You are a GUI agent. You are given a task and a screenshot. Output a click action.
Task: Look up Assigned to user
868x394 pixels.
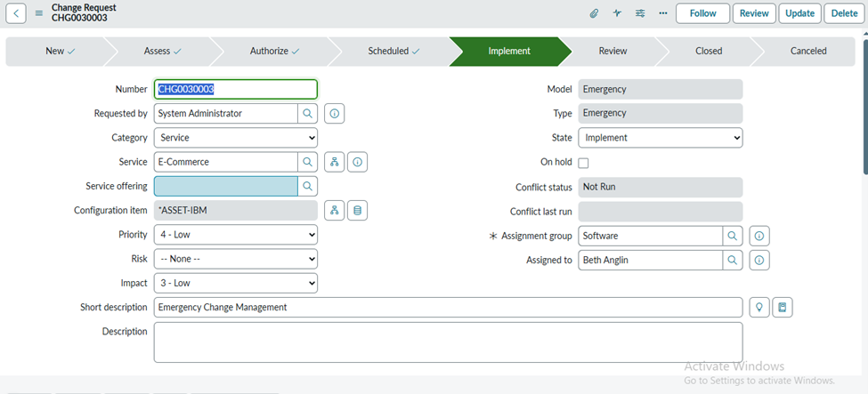[x=733, y=260]
